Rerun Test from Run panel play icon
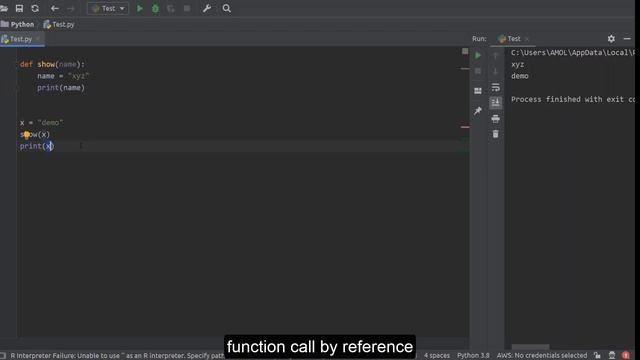Viewport: 640px width, 360px height. click(478, 55)
